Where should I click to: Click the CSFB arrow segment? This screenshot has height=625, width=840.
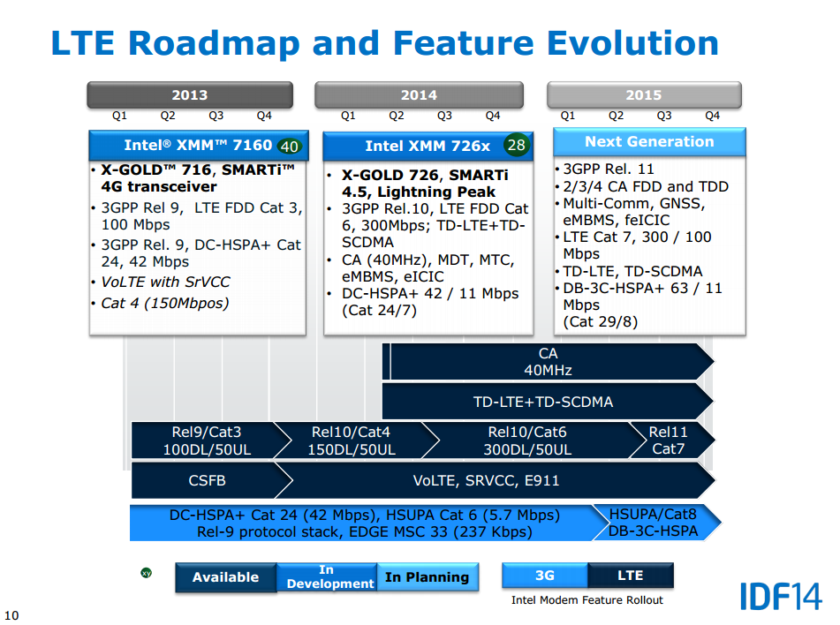207,481
